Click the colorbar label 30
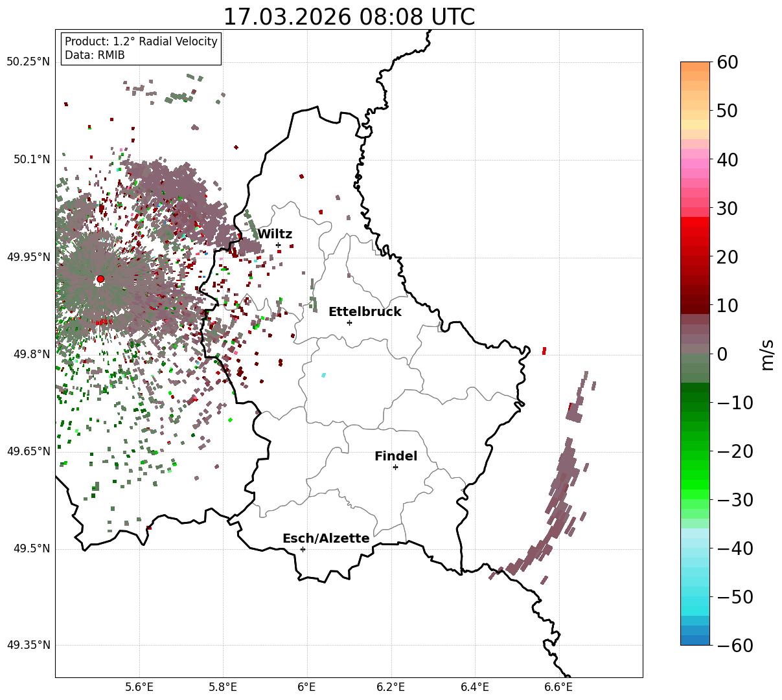 726,209
